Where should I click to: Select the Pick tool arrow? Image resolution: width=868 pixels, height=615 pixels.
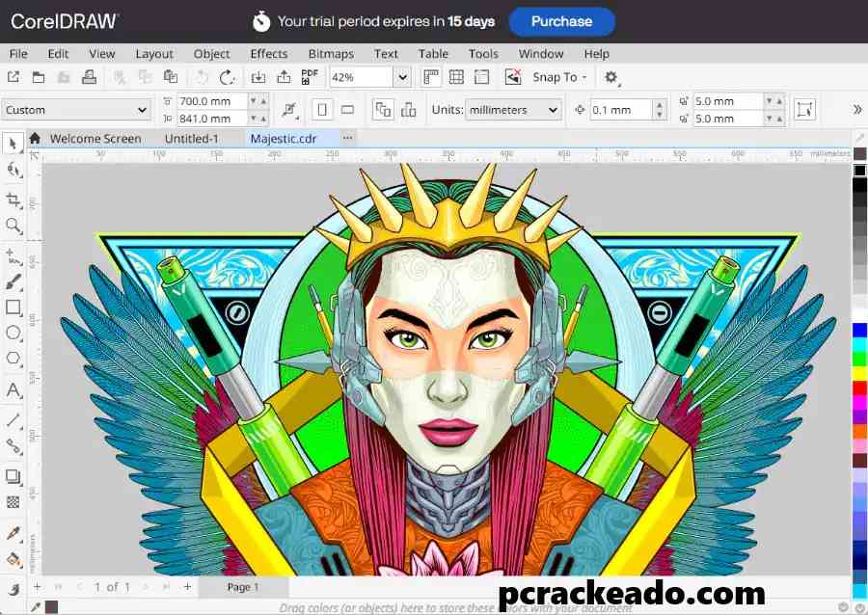click(x=14, y=144)
